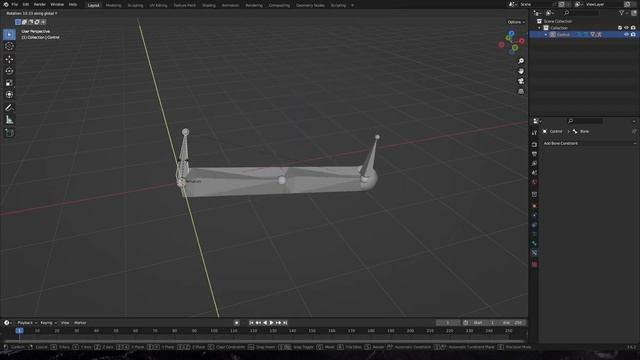Switch to the Animation workspace tab

click(230, 5)
